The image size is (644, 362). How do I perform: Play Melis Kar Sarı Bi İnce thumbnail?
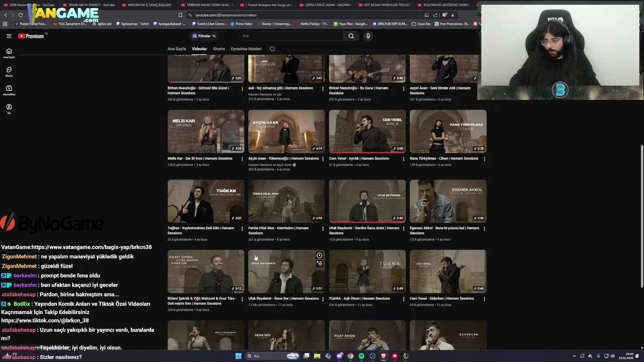(x=206, y=131)
